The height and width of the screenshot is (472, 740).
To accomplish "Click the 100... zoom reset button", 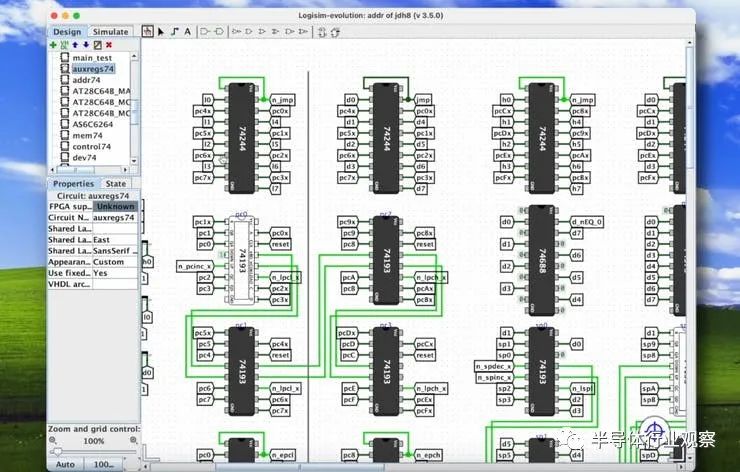I will coord(103,464).
